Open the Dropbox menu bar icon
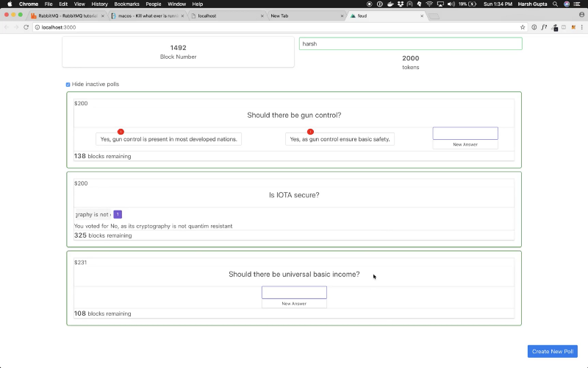 tap(400, 4)
